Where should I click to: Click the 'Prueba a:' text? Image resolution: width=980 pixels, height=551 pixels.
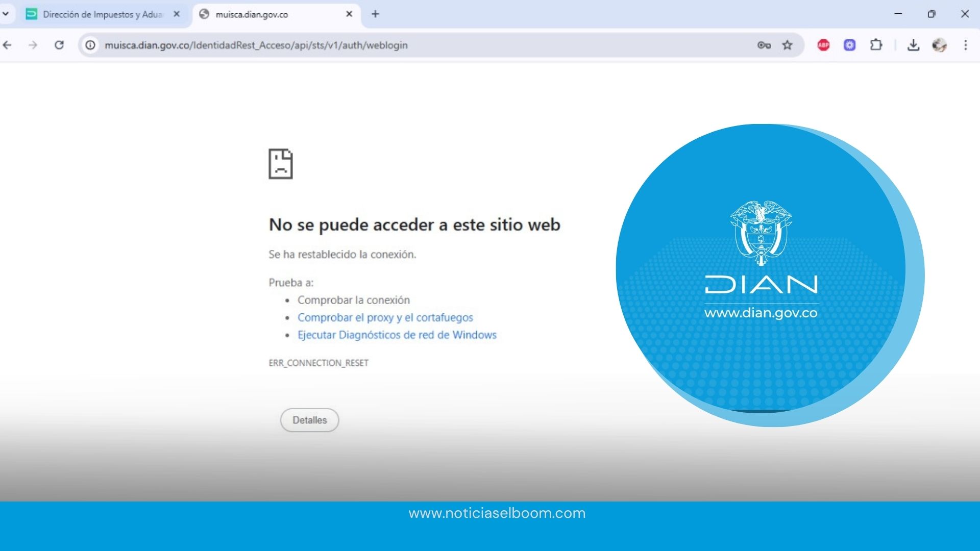coord(291,282)
